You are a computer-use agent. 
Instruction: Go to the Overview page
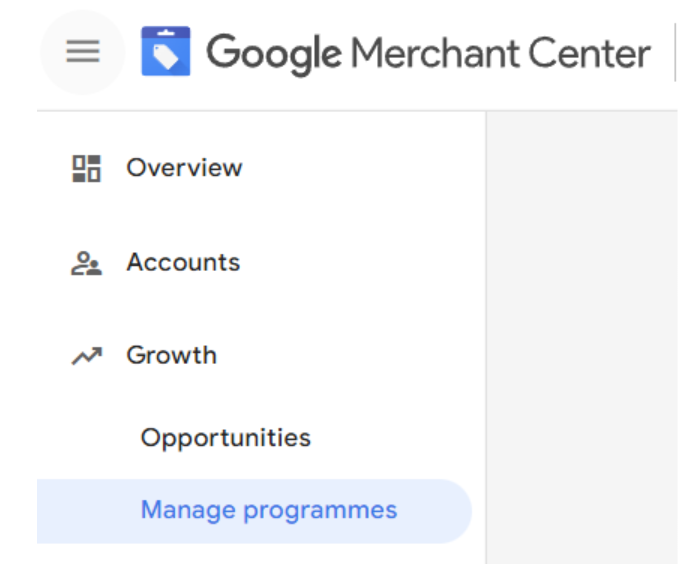[x=184, y=168]
